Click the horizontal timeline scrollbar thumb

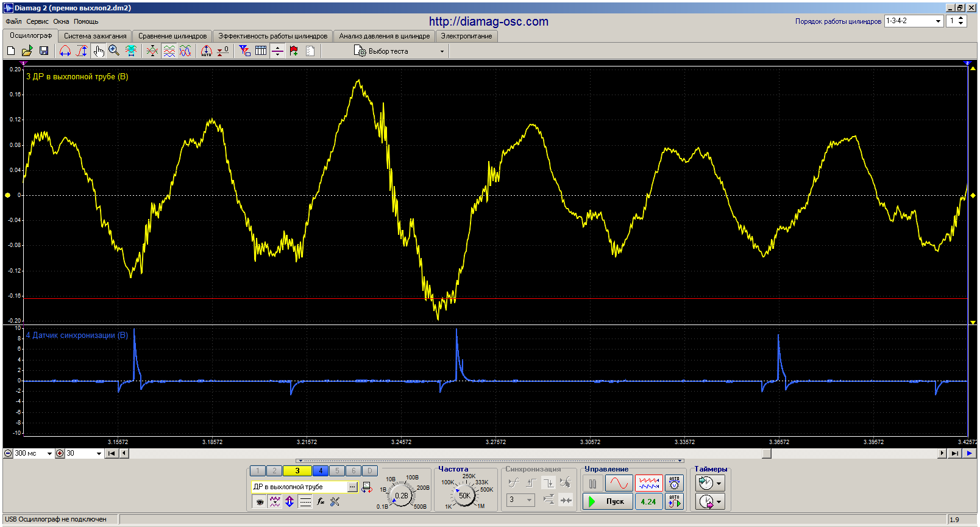point(767,453)
